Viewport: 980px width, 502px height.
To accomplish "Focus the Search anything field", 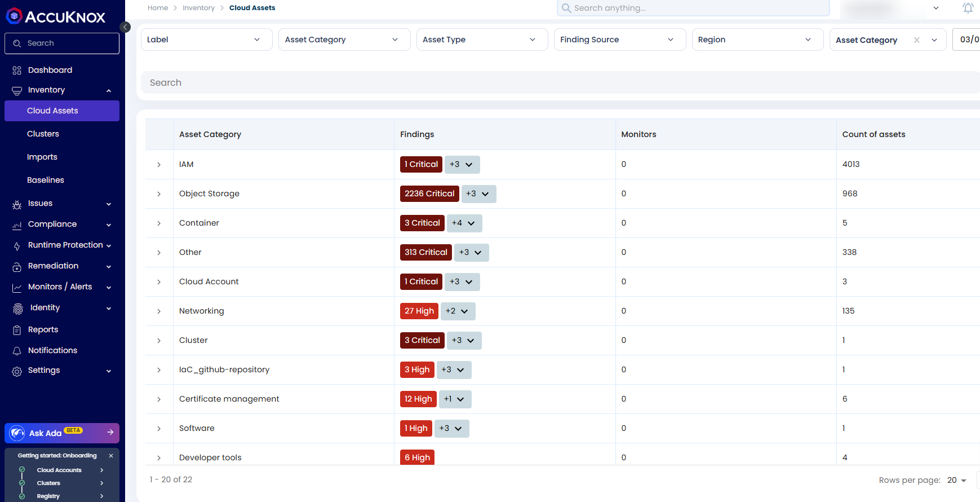I will pyautogui.click(x=693, y=8).
